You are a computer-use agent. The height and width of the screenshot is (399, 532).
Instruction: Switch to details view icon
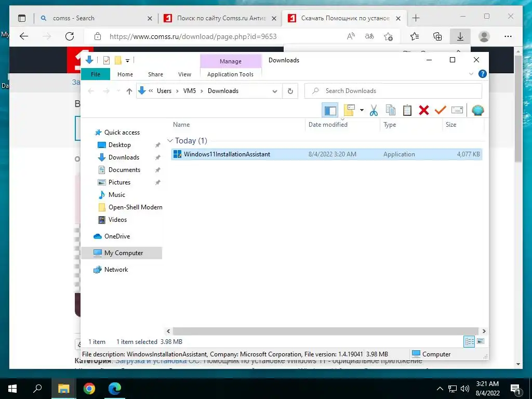pos(469,342)
